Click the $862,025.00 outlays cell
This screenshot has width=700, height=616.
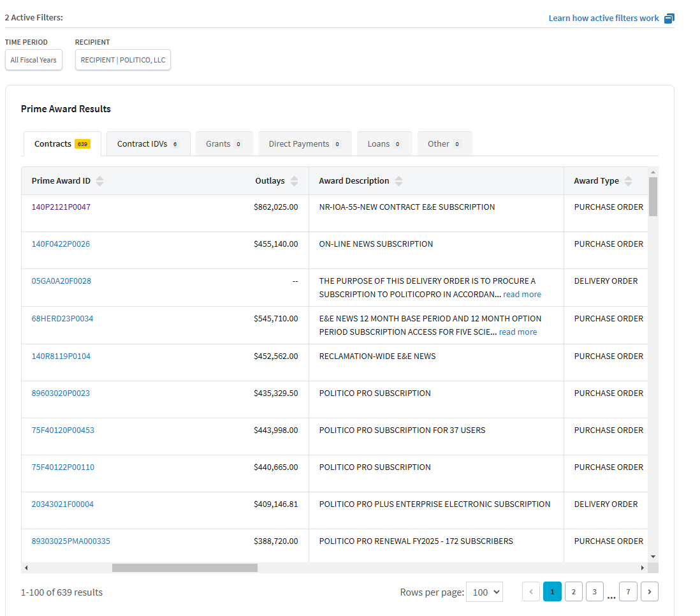tap(276, 207)
